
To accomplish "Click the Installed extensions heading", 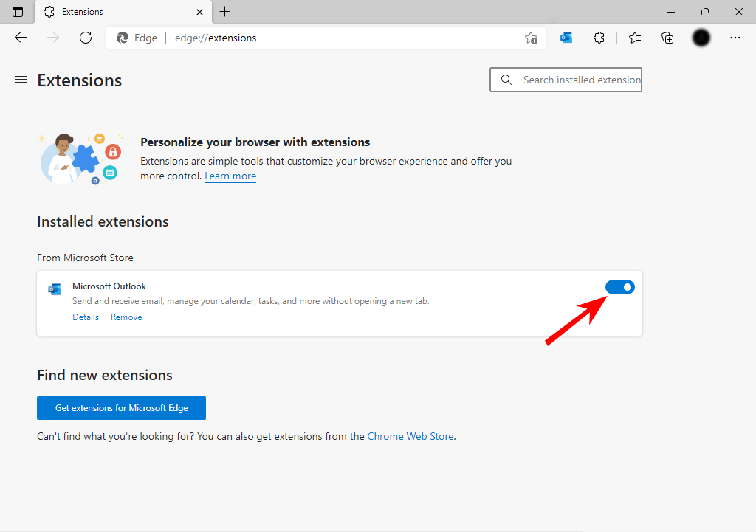I will coord(103,221).
